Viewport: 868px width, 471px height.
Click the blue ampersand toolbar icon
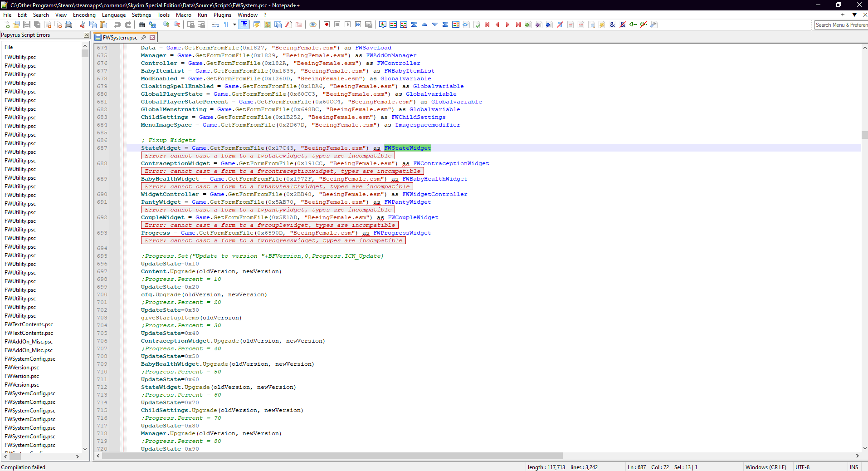(x=612, y=25)
